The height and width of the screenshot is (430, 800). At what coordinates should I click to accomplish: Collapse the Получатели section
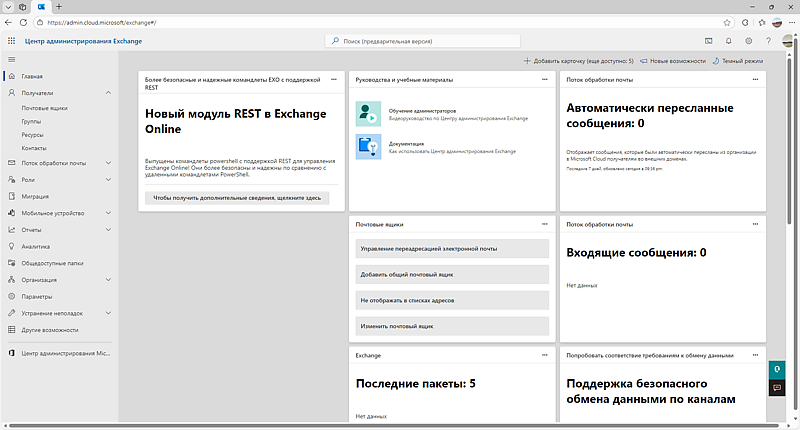(x=108, y=93)
